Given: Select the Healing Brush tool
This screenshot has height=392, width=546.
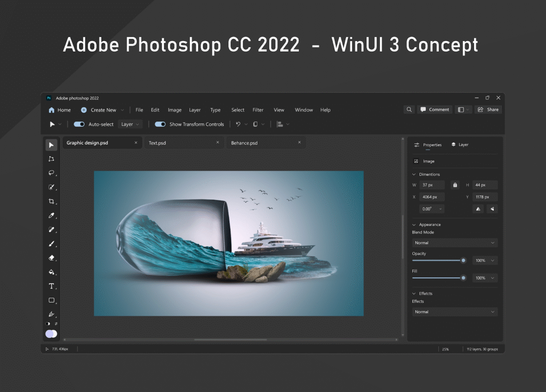Looking at the screenshot, I should pyautogui.click(x=51, y=230).
